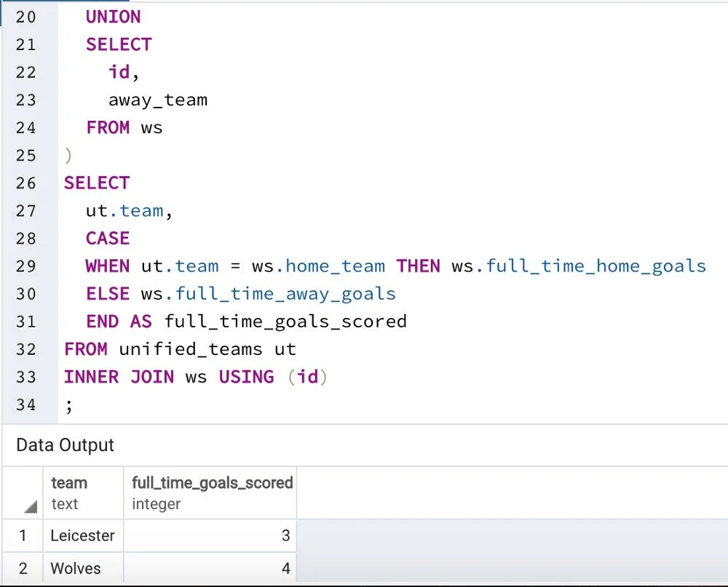Select all rows via grid corner triangle

coord(31,507)
